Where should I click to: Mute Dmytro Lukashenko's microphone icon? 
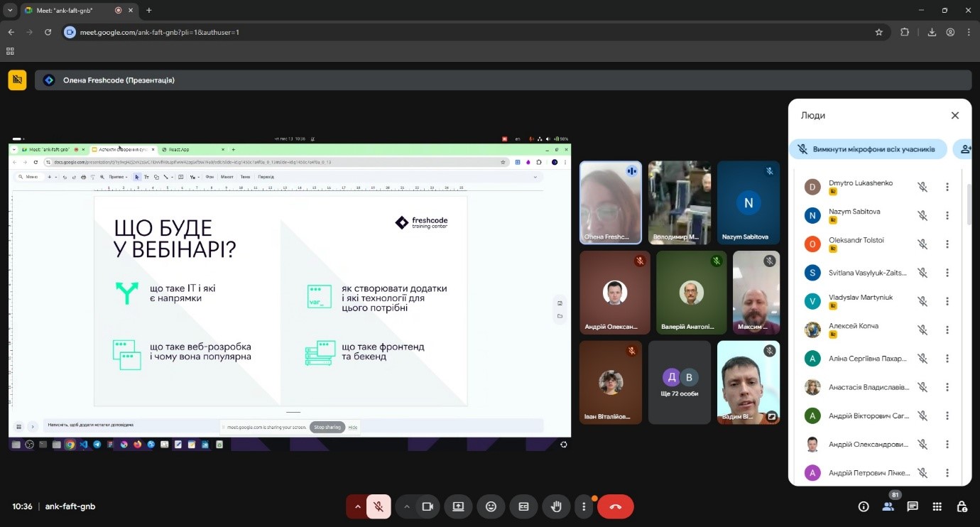(922, 187)
